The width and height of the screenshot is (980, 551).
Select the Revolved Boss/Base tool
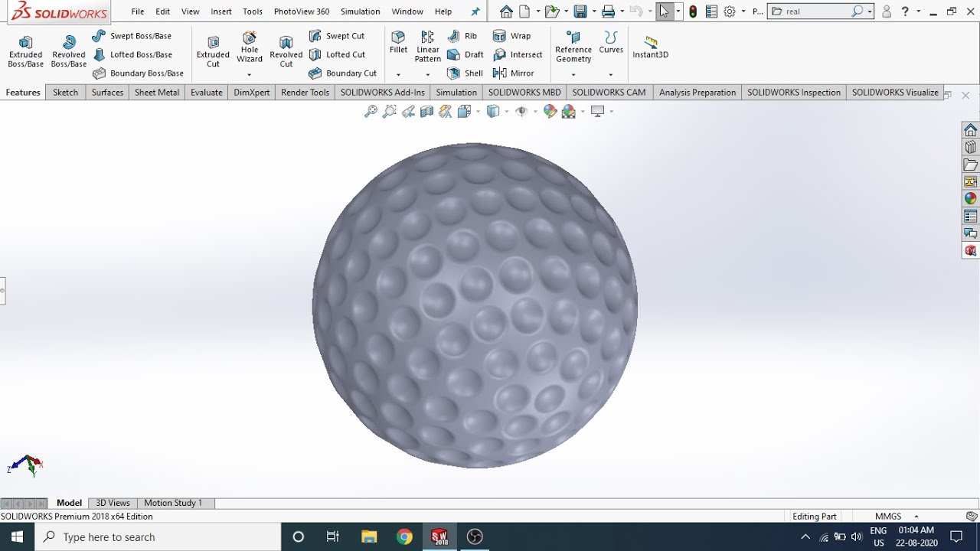tap(69, 51)
